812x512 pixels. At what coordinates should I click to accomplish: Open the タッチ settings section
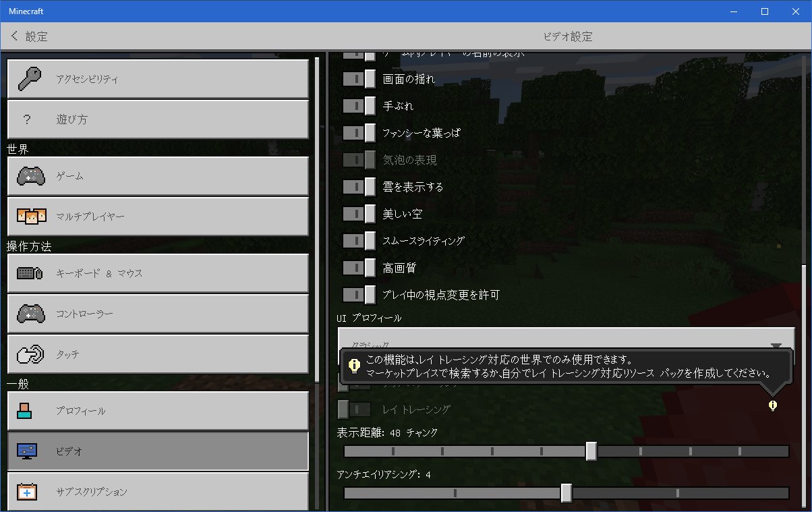tap(158, 354)
